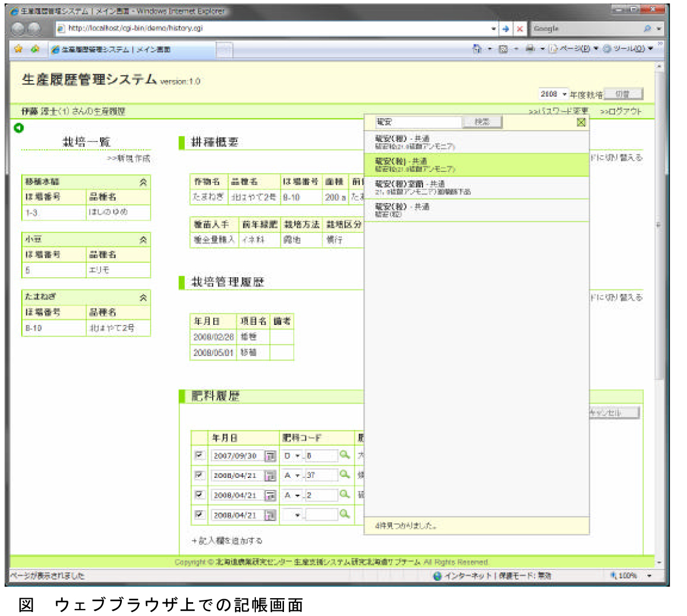Screen dimensions: 687x616
Task: Click the red stop X button by address bar
Action: (520, 29)
